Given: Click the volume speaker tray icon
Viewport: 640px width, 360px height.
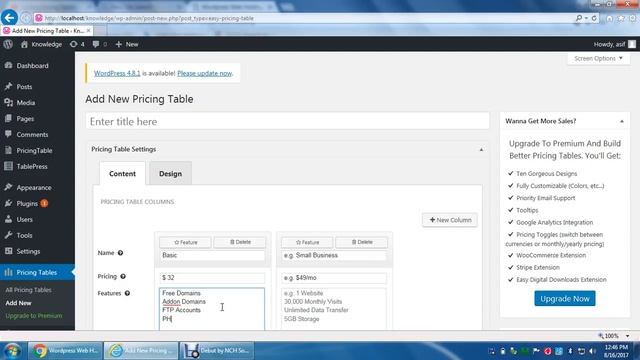Looking at the screenshot, I should coord(592,351).
